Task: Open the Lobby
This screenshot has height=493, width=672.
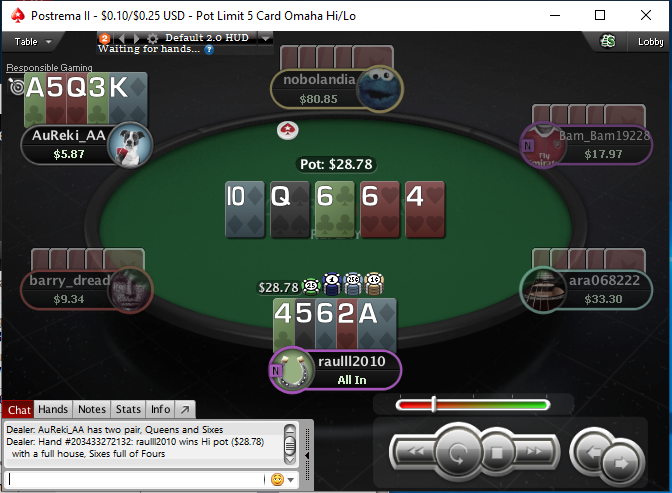Action: [650, 42]
